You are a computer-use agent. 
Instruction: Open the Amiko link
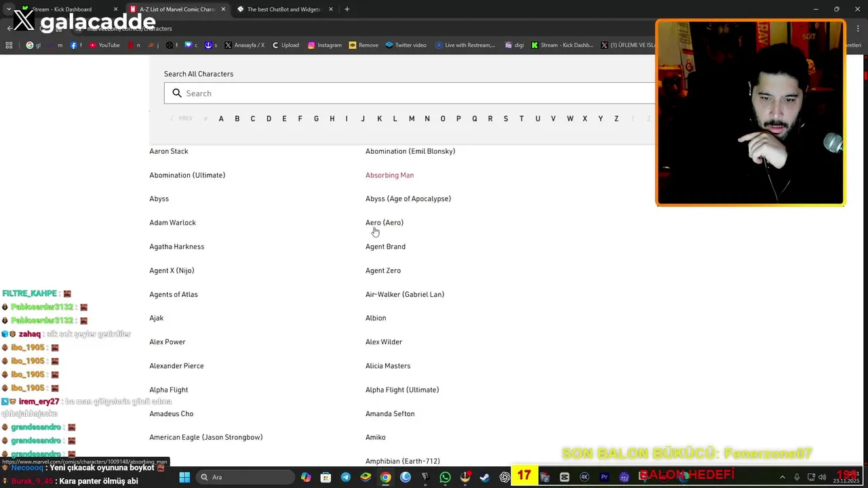click(376, 437)
